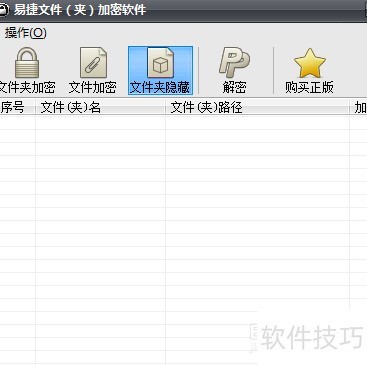The width and height of the screenshot is (367, 365).
Task: Click the 解密 toolbar icon
Action: (234, 63)
